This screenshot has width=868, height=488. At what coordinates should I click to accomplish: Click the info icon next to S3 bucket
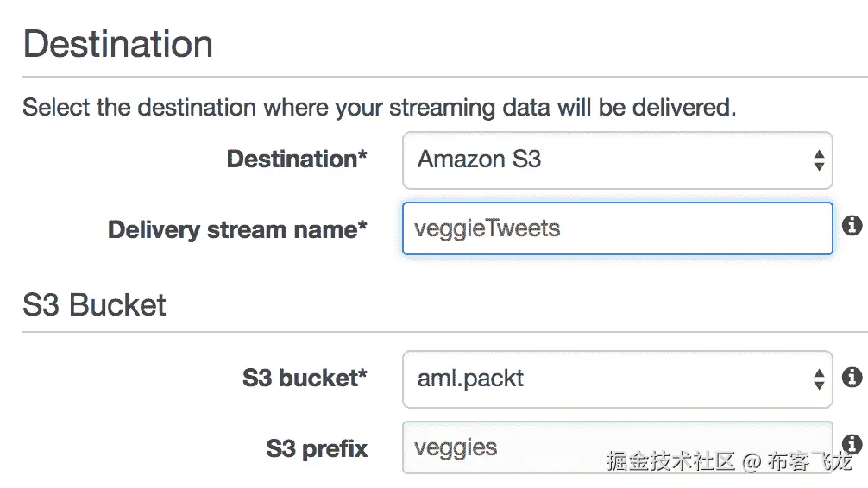(852, 377)
